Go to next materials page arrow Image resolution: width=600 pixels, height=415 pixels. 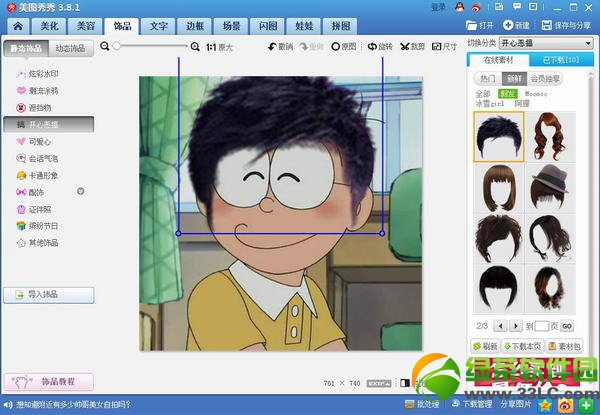click(x=516, y=326)
